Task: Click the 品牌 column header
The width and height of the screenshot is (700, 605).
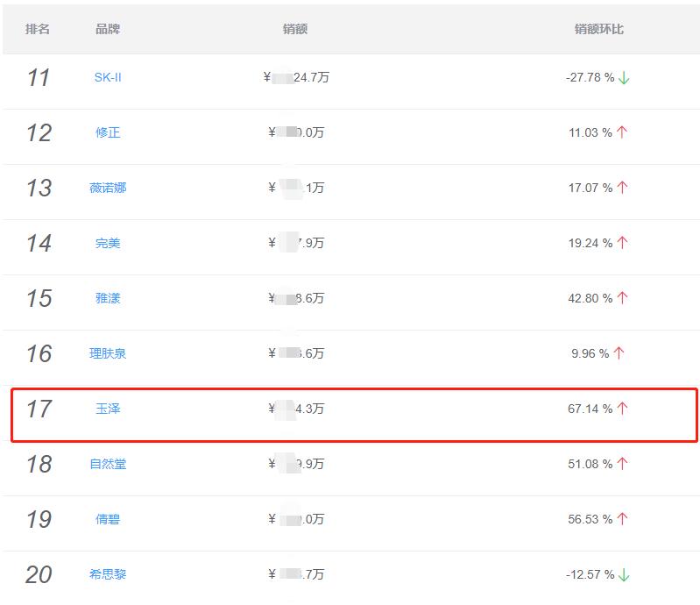Action: point(108,29)
